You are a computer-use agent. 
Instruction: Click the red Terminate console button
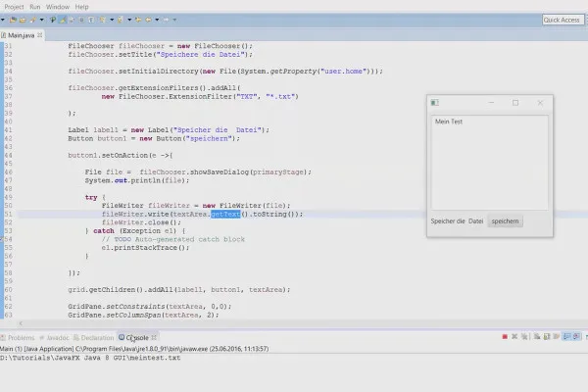[x=505, y=337]
